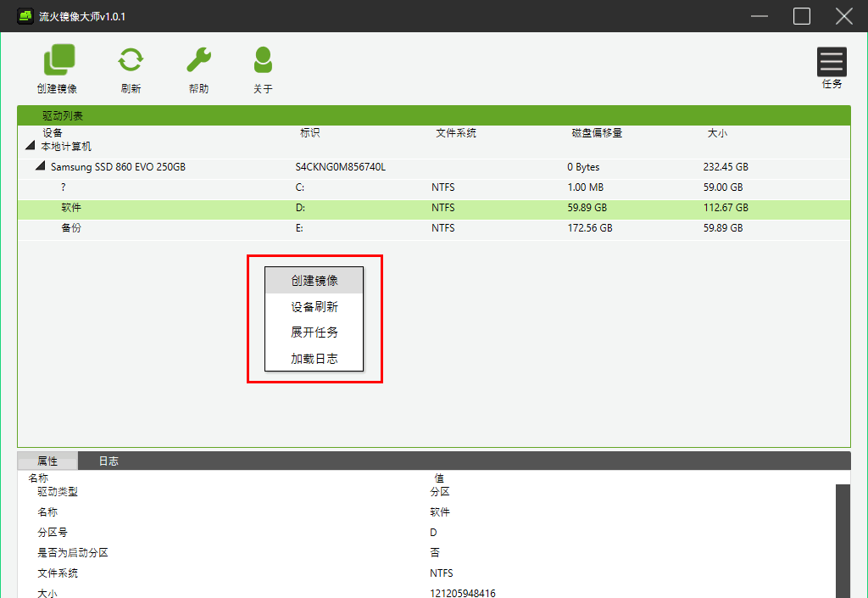Click the 172.56 GB offset cell
Viewport: 868px width, 598px height.
click(x=590, y=228)
